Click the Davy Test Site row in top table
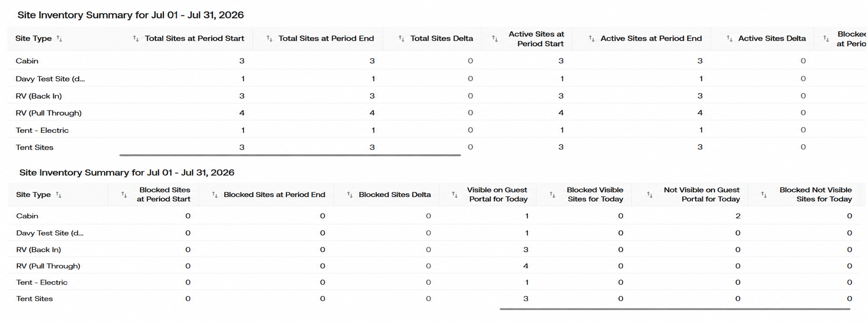This screenshot has width=868, height=322. pos(437,78)
